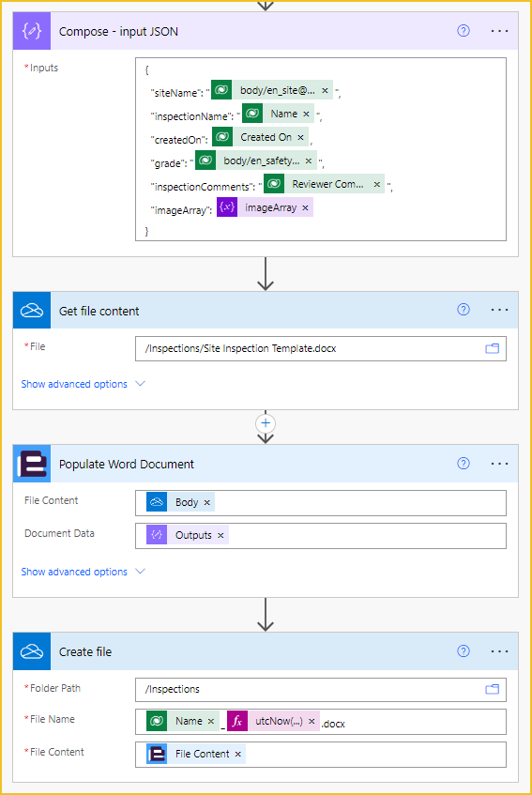Remove the imageArray token from Inputs
The width and height of the screenshot is (532, 795).
305,207
